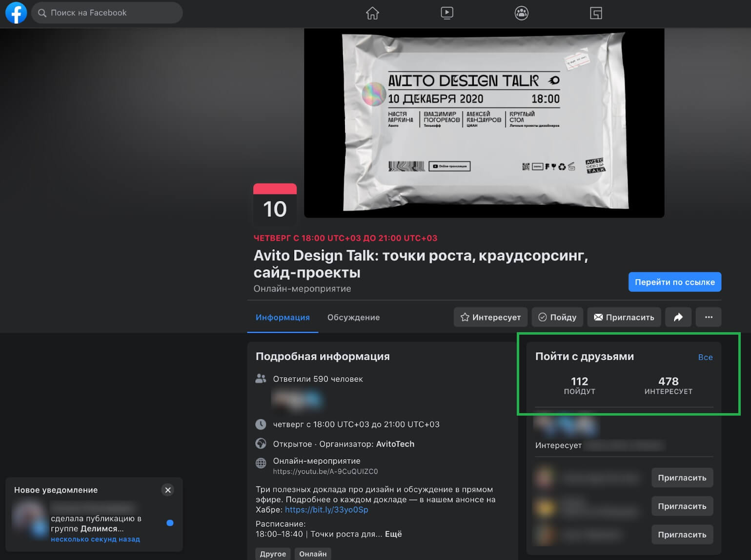Open the Gaming icon in top bar
The image size is (751, 560).
coord(596,13)
